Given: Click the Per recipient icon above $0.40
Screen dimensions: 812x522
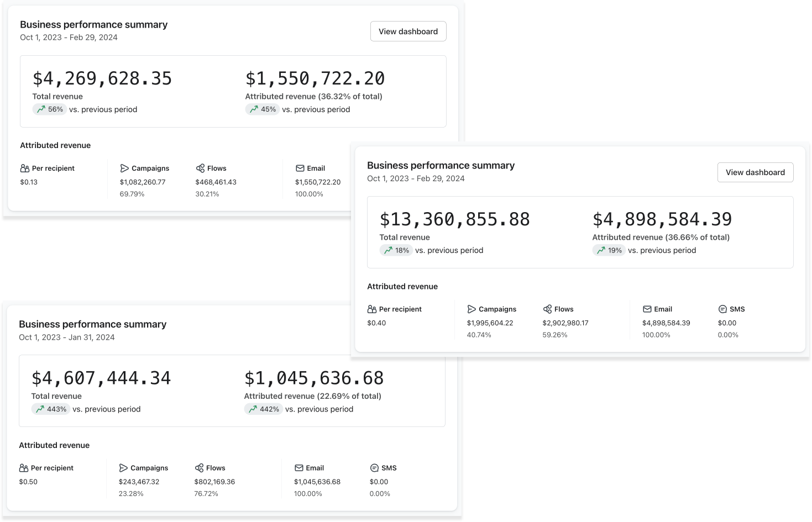Looking at the screenshot, I should click(372, 309).
